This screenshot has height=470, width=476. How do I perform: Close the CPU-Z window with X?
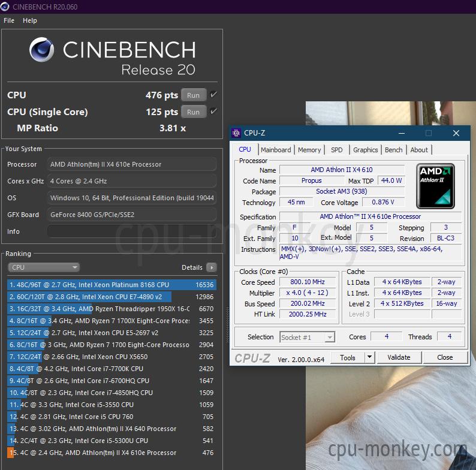(x=456, y=133)
